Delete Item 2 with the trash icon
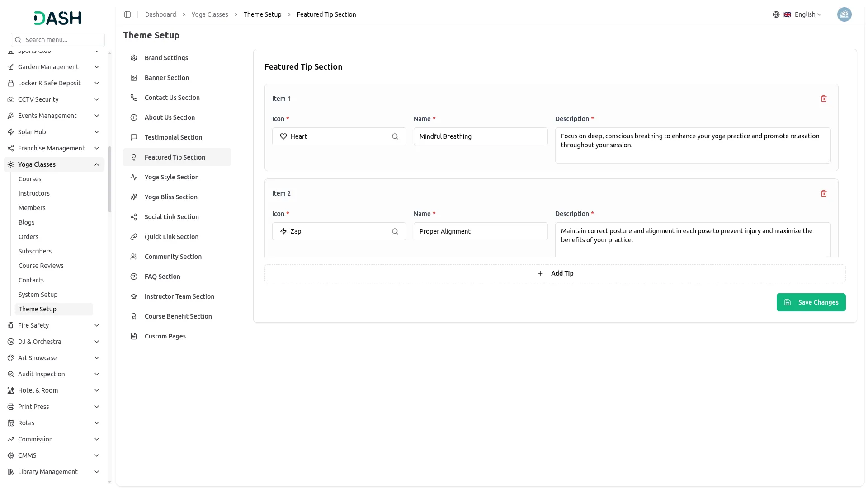Image resolution: width=868 pixels, height=488 pixels. pos(824,193)
